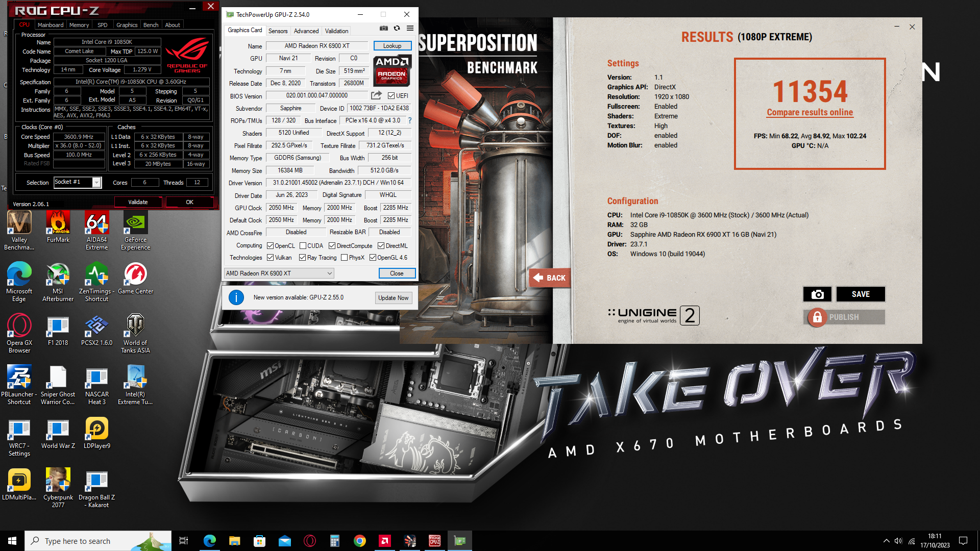Image resolution: width=980 pixels, height=551 pixels.
Task: Open GeForce Experience desktop icon
Action: (135, 231)
